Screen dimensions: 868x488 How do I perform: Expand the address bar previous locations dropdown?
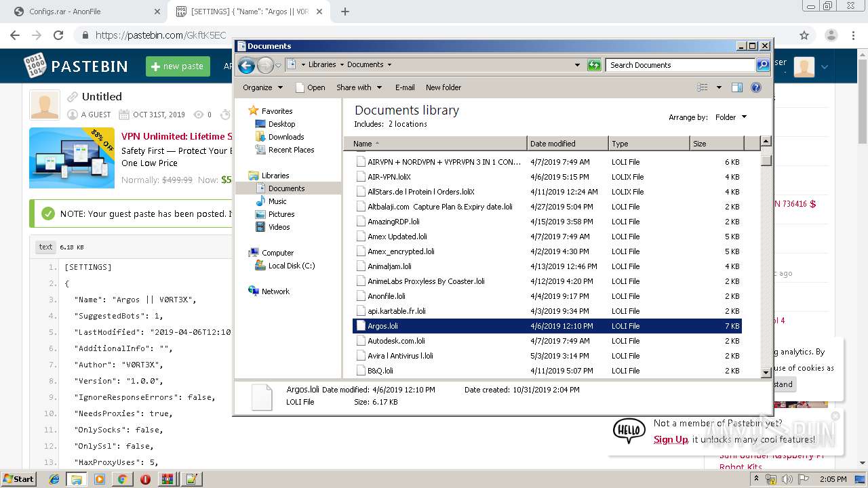point(577,65)
